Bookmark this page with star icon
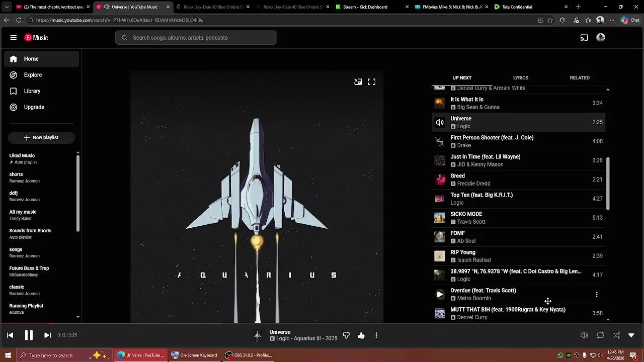The image size is (644, 362). pyautogui.click(x=550, y=20)
